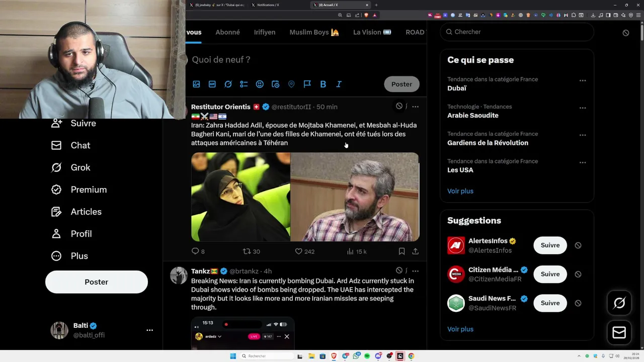Click the Chercher search field
644x362 pixels.
click(517, 32)
